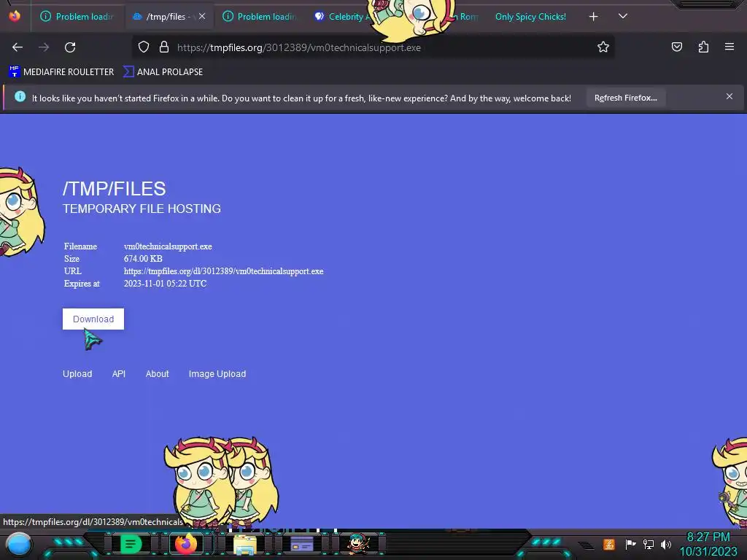This screenshot has height=560, width=747.
Task: Open the Save to Pocket icon
Action: (676, 47)
